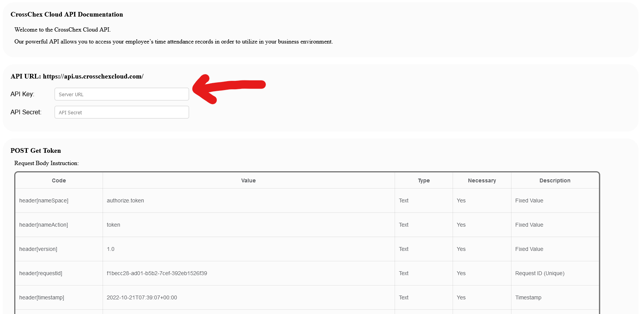This screenshot has height=314, width=644.
Task: Click 'Fixed Value' in the header[version] row
Action: click(529, 249)
